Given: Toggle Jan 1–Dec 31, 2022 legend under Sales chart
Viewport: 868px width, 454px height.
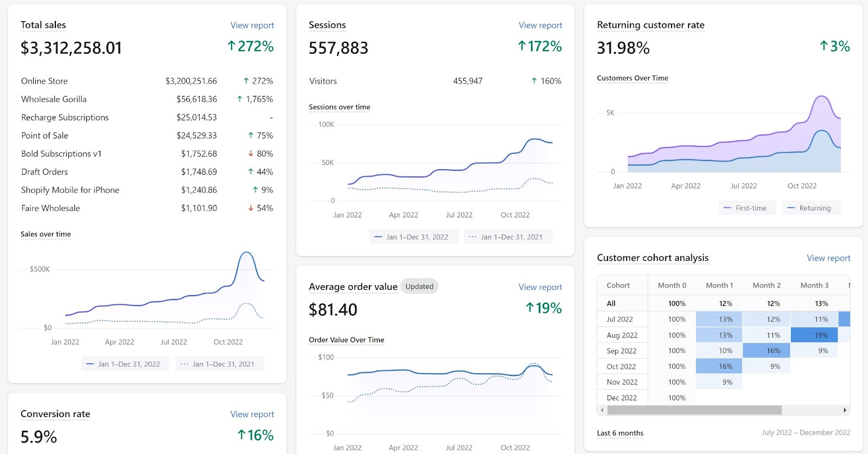Looking at the screenshot, I should (x=125, y=364).
